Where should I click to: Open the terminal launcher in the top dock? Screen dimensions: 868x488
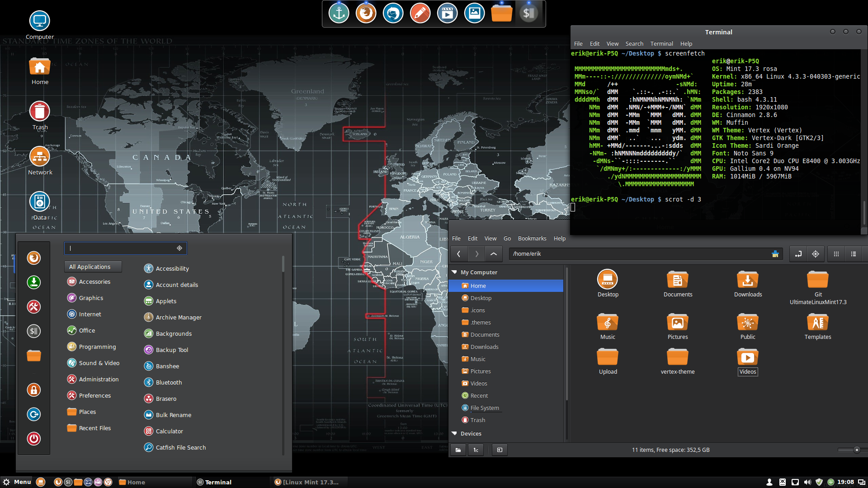click(528, 13)
